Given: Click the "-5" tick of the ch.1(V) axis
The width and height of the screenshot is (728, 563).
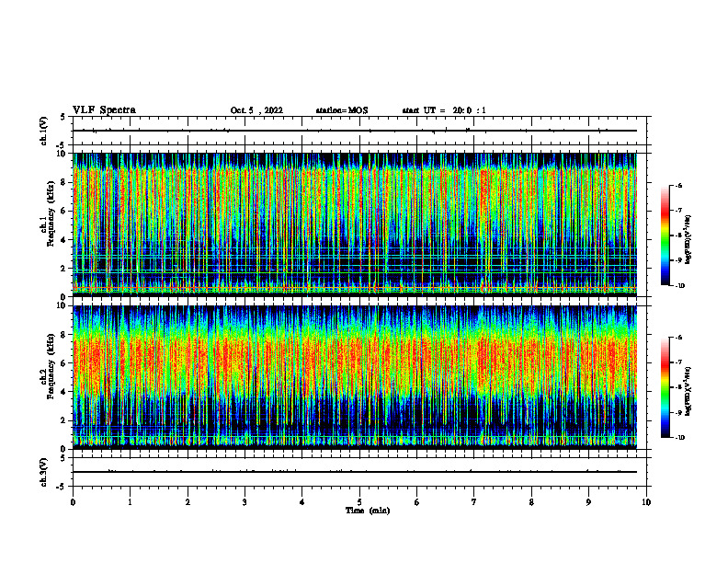Looking at the screenshot, I should 61,146.
